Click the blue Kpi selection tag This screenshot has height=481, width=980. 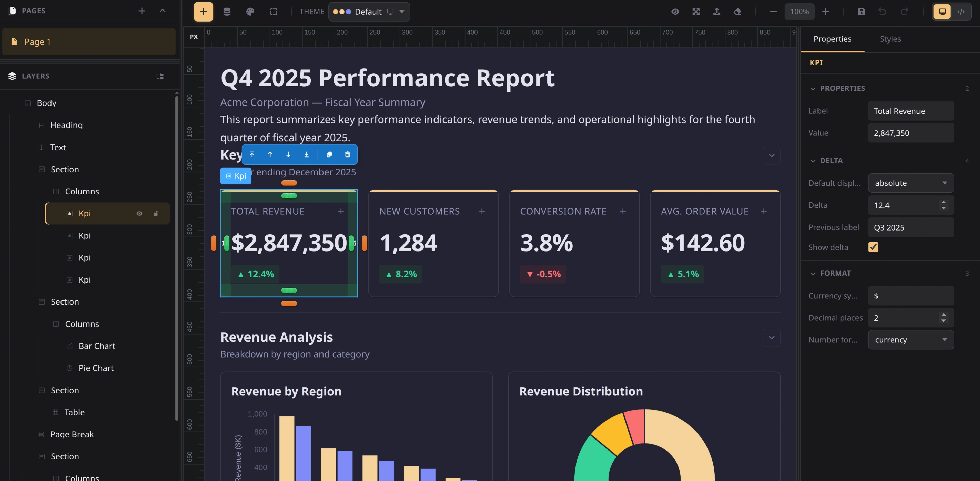236,176
